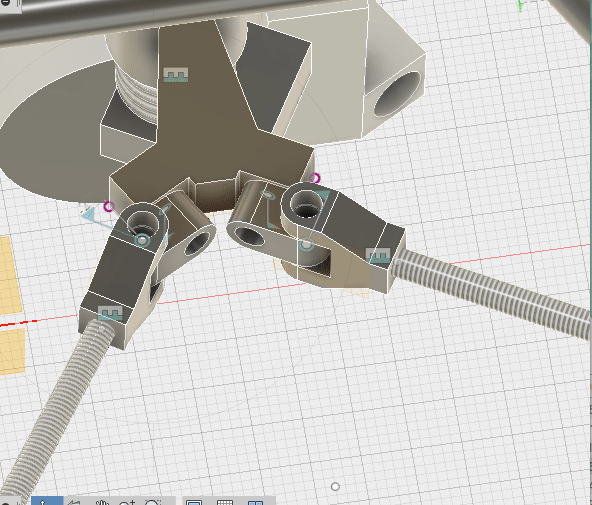Select the Pan hand tool in navigation bar
Viewport: 592px width, 505px height.
pyautogui.click(x=102, y=502)
